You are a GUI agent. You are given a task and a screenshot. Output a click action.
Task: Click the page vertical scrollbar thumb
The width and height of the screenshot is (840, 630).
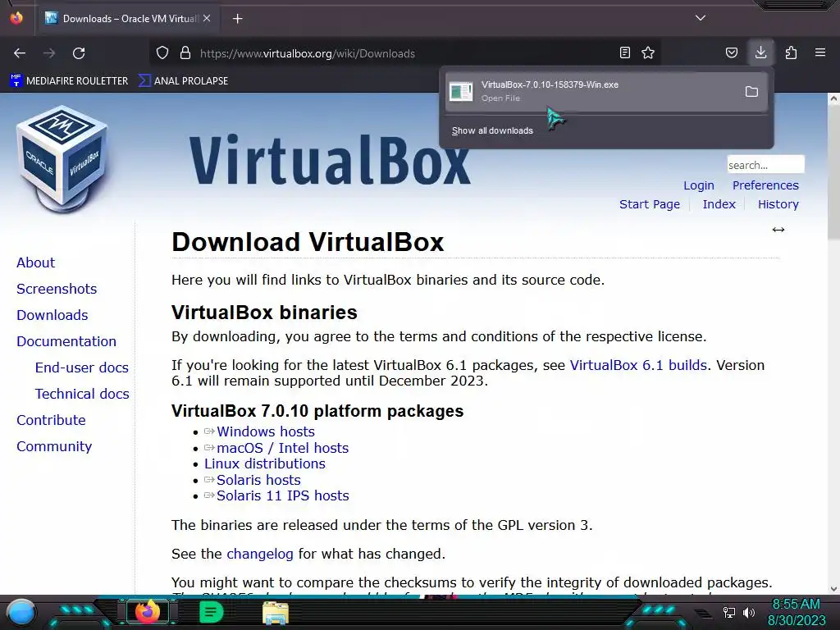833,171
